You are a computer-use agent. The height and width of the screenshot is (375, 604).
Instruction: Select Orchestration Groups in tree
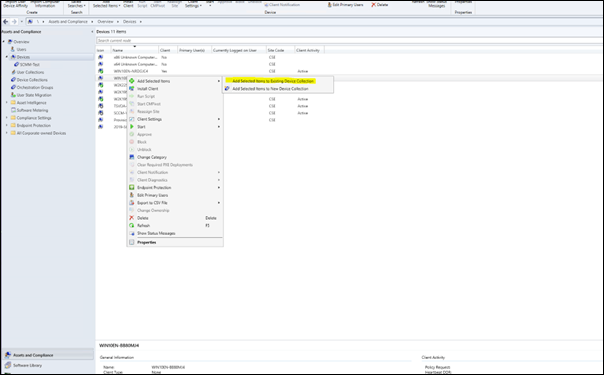tap(35, 87)
